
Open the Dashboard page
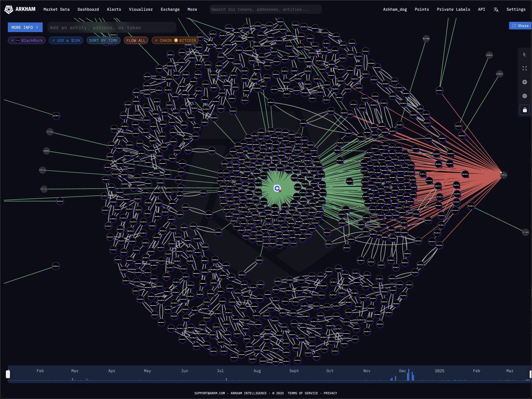click(88, 9)
